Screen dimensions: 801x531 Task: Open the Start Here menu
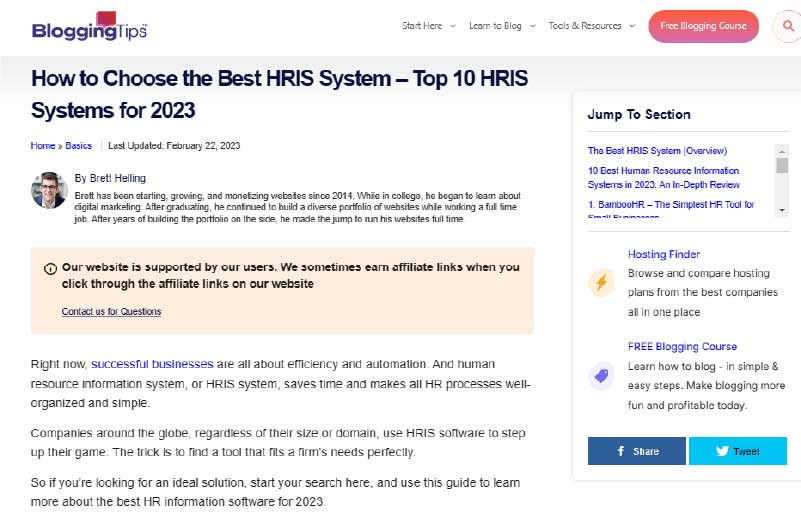pos(422,26)
